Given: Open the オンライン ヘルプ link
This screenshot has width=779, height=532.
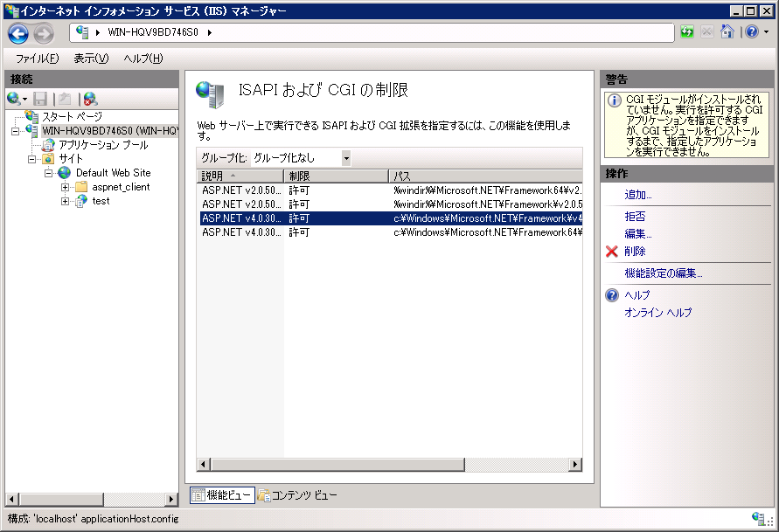Looking at the screenshot, I should pos(657,313).
